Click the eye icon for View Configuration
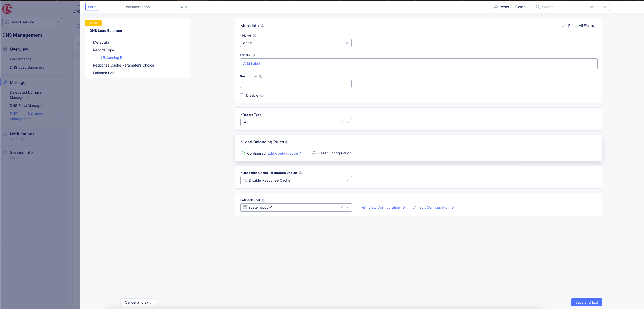The height and width of the screenshot is (309, 644). [364, 207]
